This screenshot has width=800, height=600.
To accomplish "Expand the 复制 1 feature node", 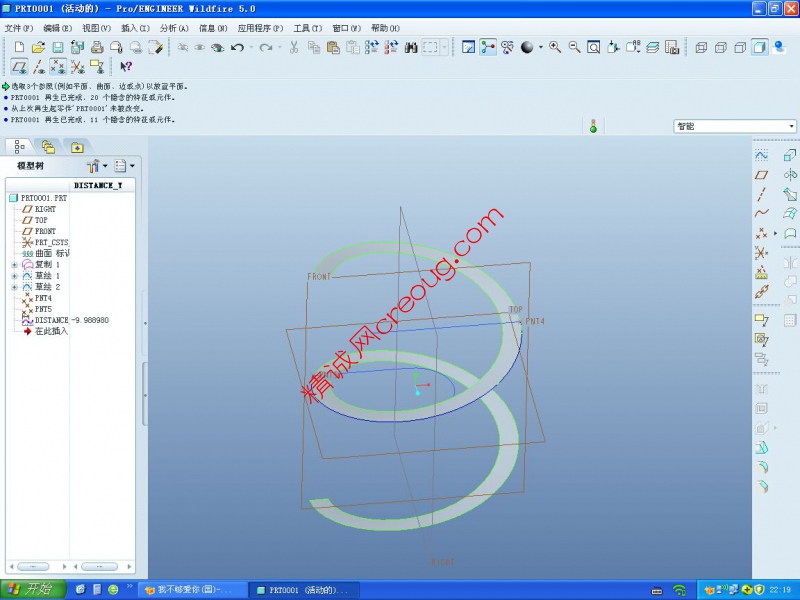I will click(x=14, y=265).
